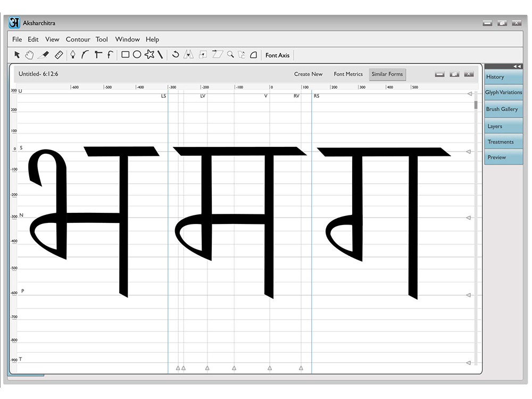Select the hooked stroke tool
532x399 pixels.
coord(110,55)
